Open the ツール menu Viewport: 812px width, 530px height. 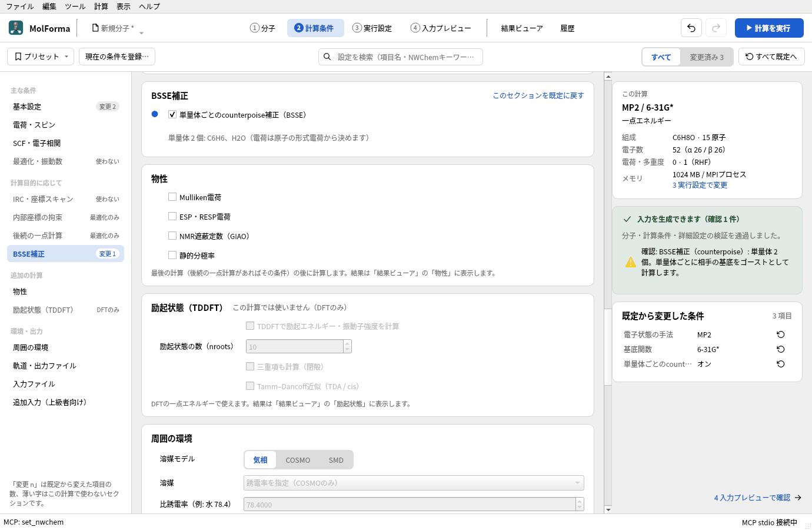pyautogui.click(x=75, y=6)
